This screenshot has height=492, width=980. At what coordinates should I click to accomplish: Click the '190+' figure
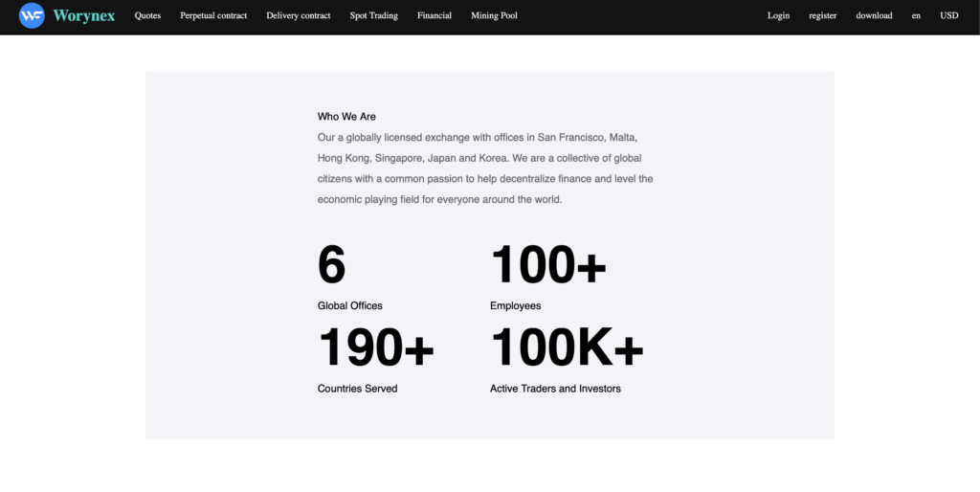click(375, 347)
